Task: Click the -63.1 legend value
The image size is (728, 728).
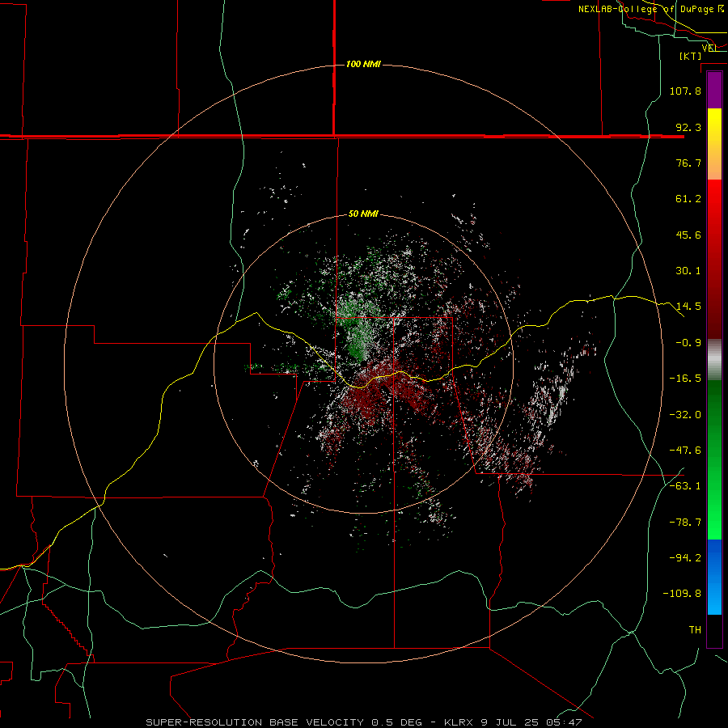Action: click(685, 486)
